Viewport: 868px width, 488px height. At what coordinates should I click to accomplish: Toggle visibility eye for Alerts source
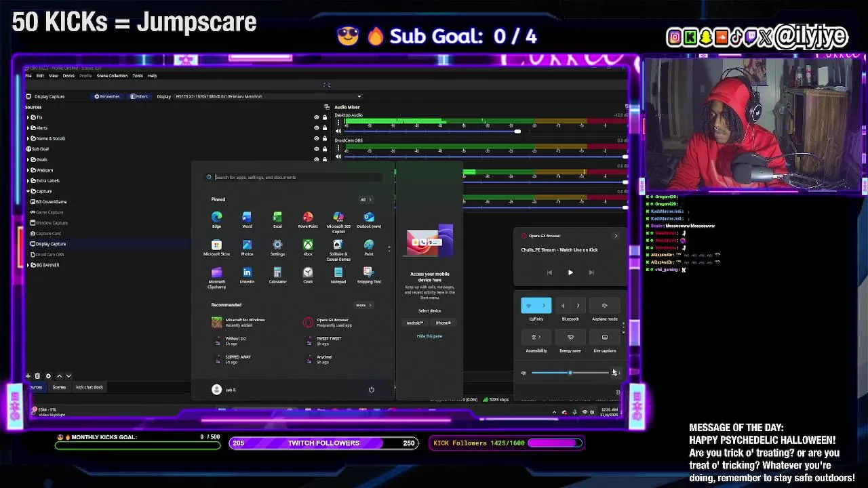316,127
